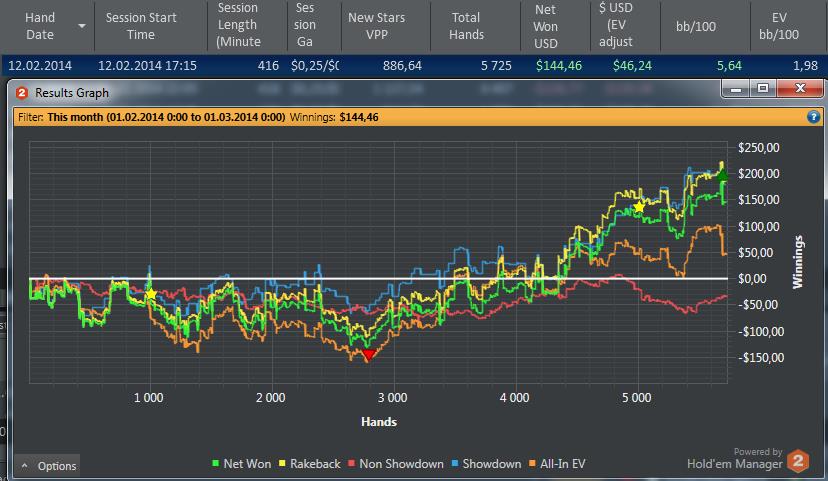Click the red downward triangle lowest-point marker

pyautogui.click(x=368, y=355)
